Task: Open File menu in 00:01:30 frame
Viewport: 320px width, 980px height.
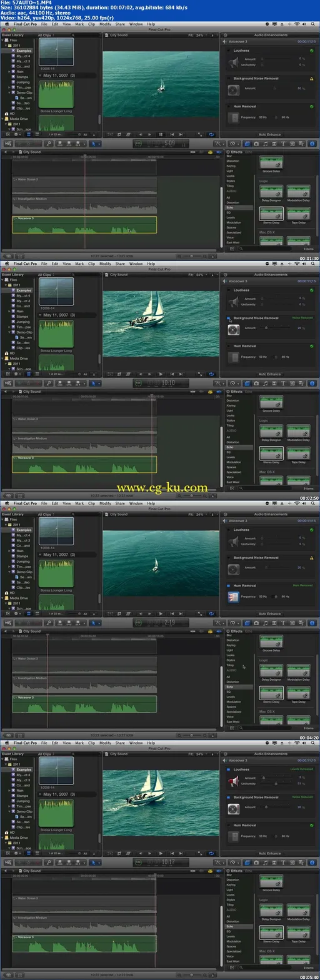Action: (44, 24)
